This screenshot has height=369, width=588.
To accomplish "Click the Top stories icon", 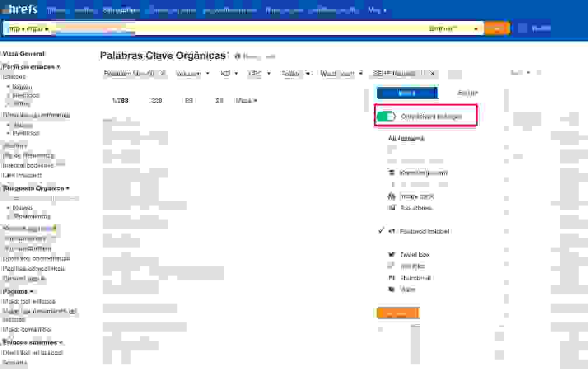I will click(x=392, y=208).
